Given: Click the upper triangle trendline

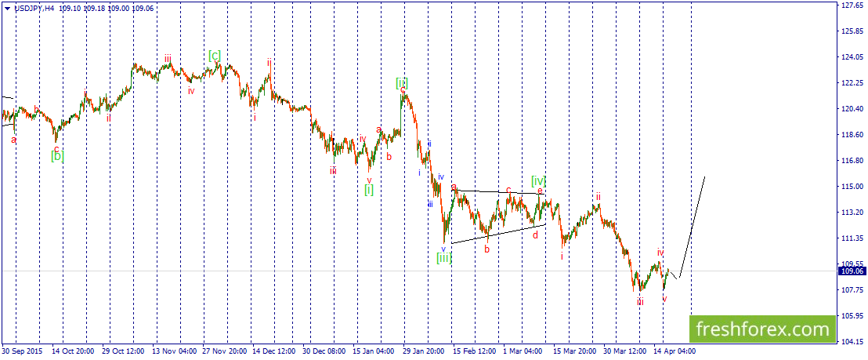Looking at the screenshot, I should click(x=498, y=192).
